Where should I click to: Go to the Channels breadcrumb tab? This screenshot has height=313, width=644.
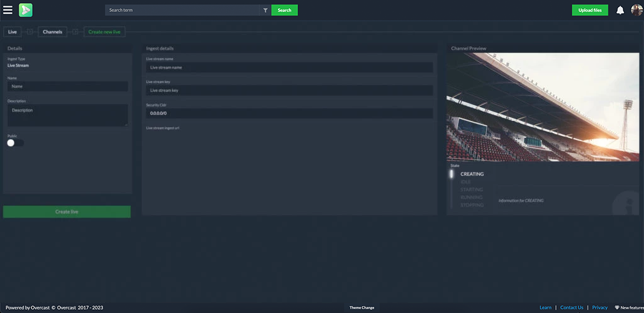click(53, 31)
